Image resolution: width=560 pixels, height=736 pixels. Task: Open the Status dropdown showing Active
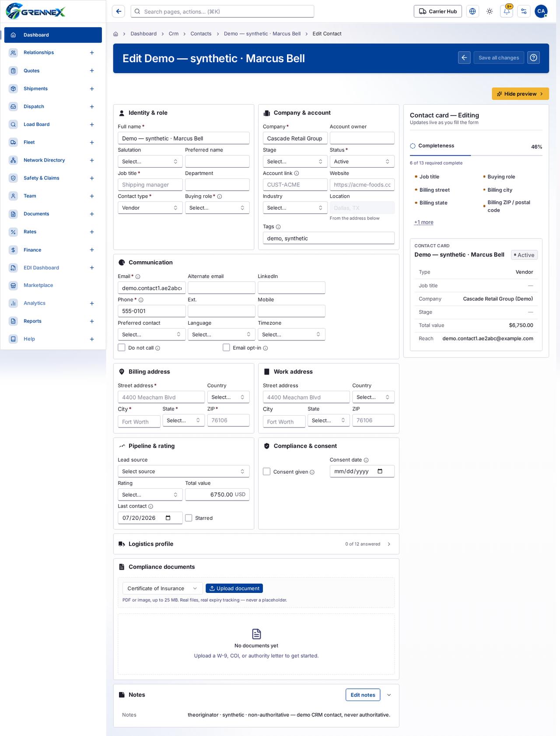tap(362, 161)
